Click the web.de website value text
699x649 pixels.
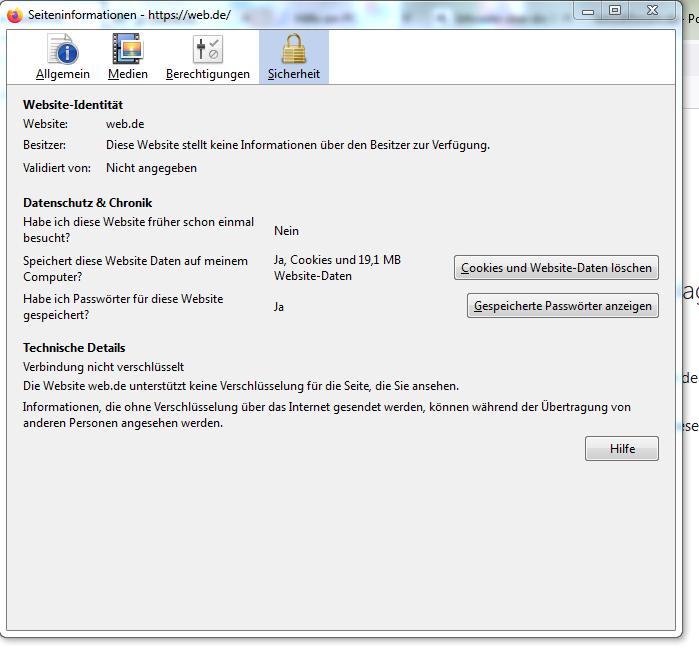click(x=125, y=124)
